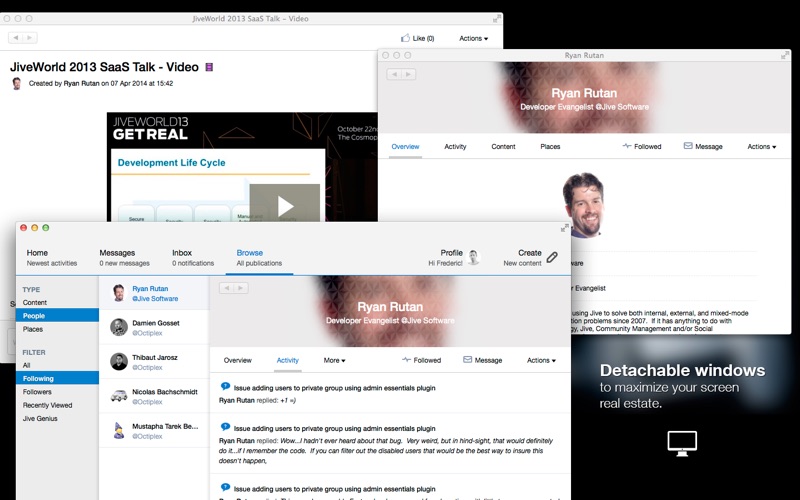Click speech bubble icon of third activity item
Image resolution: width=800 pixels, height=500 pixels.
(225, 487)
